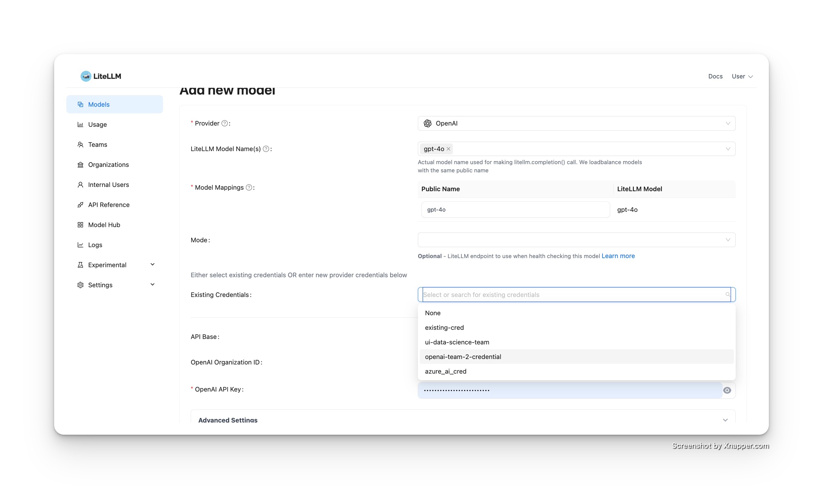Open the Provider OpenAI dropdown

coord(576,123)
